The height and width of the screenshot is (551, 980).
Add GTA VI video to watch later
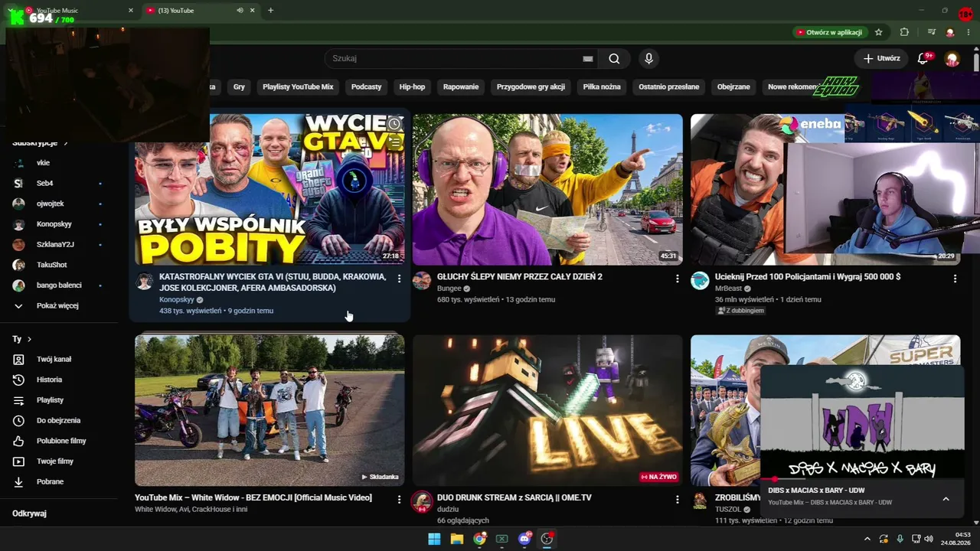pos(394,124)
